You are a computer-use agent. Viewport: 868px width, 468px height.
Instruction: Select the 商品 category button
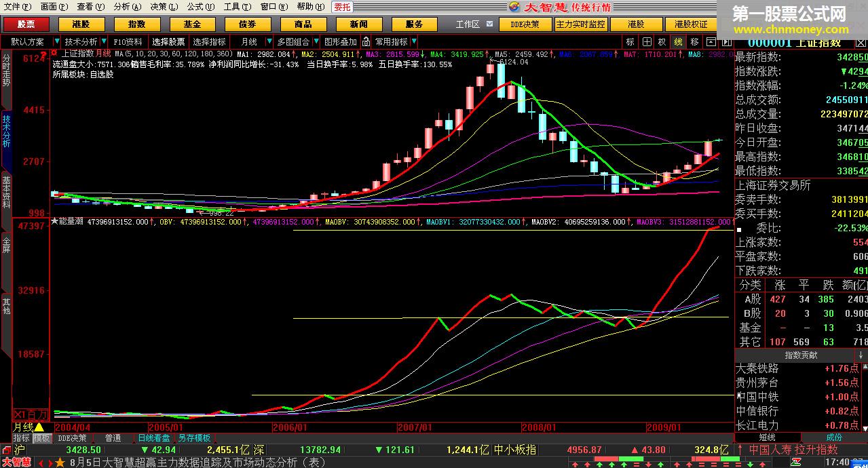tap(303, 24)
